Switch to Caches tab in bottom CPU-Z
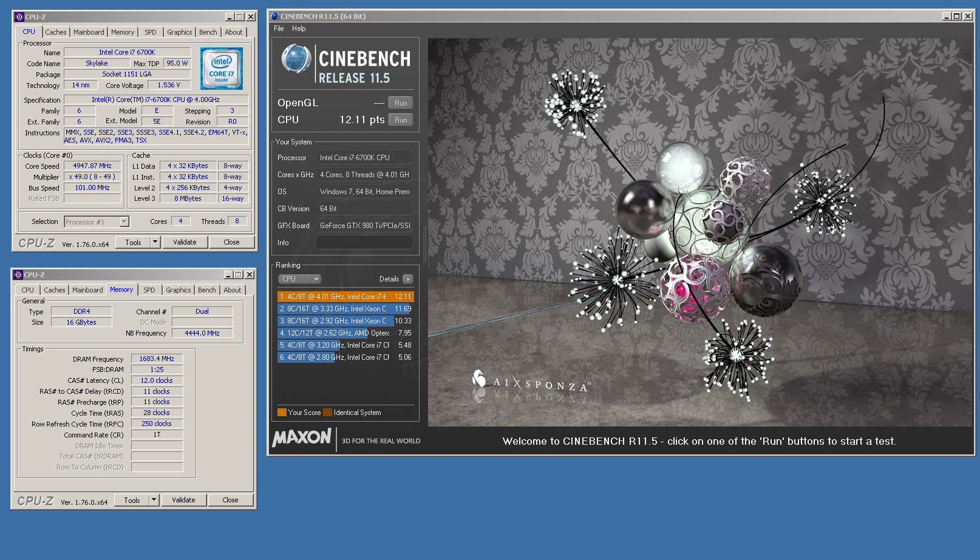980x560 pixels. click(x=55, y=290)
